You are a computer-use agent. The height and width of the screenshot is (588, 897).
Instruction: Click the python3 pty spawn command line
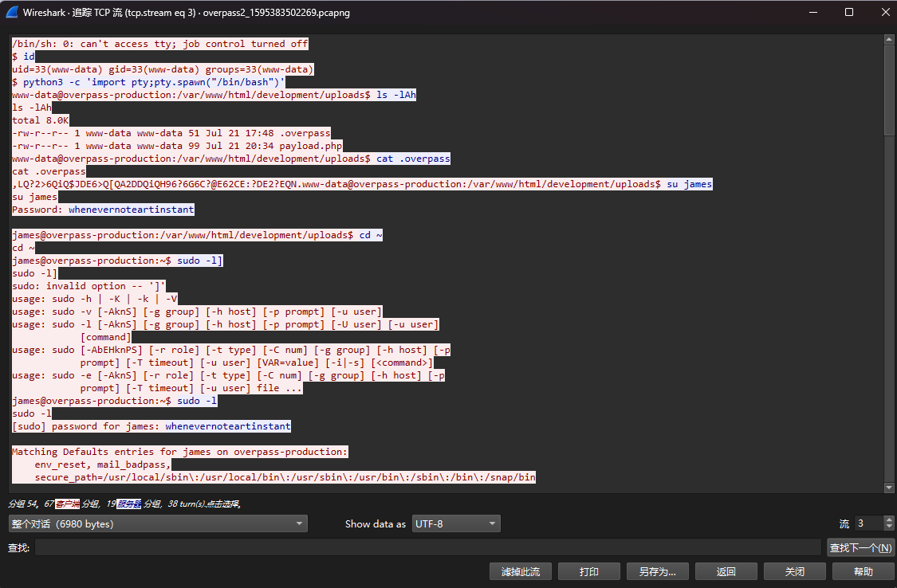tap(148, 82)
